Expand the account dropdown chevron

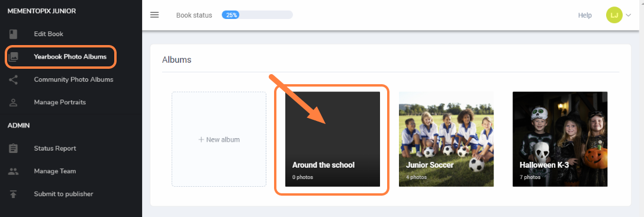click(629, 15)
